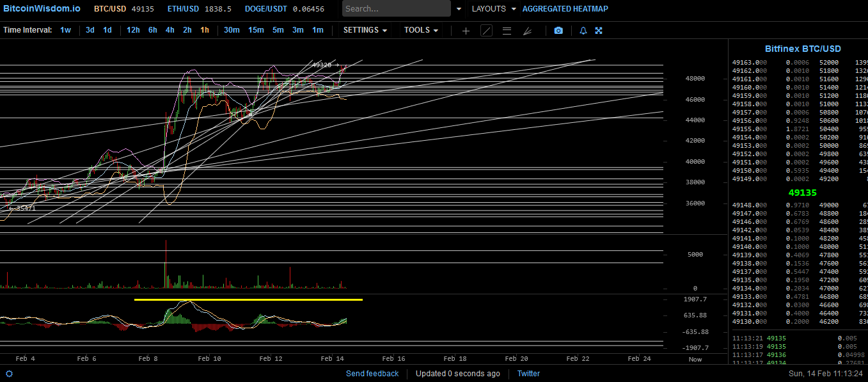Click the depth level 52000 in order book
This screenshot has width=868, height=382.
pos(828,63)
